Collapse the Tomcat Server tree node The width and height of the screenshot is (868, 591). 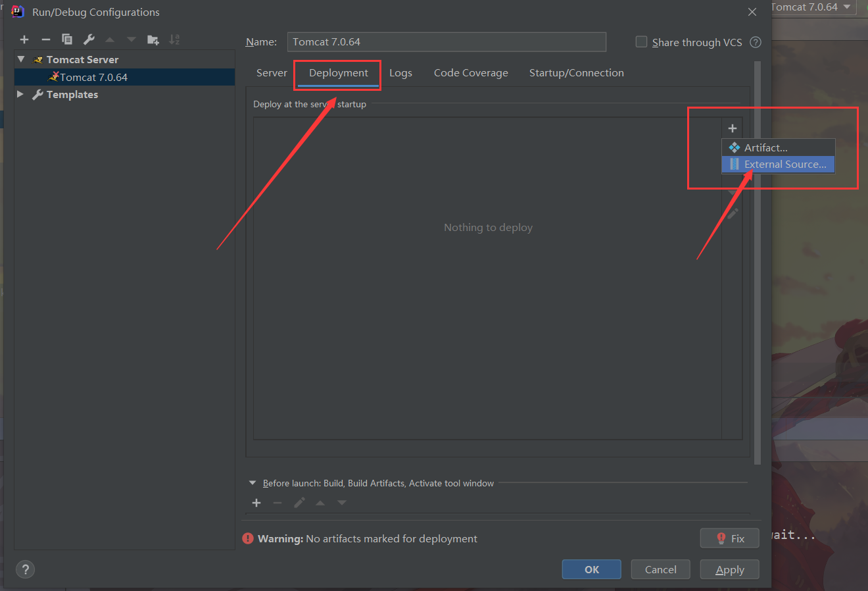[x=21, y=59]
